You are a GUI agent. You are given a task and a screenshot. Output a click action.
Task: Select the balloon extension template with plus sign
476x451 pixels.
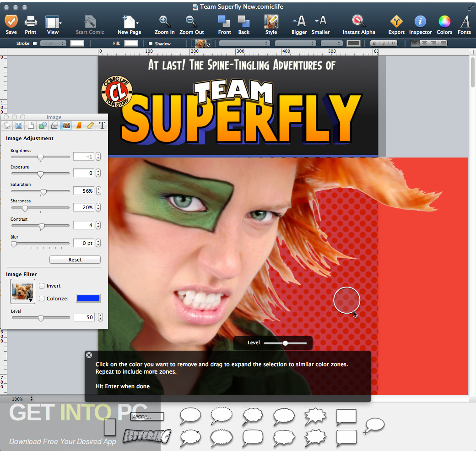tap(374, 426)
